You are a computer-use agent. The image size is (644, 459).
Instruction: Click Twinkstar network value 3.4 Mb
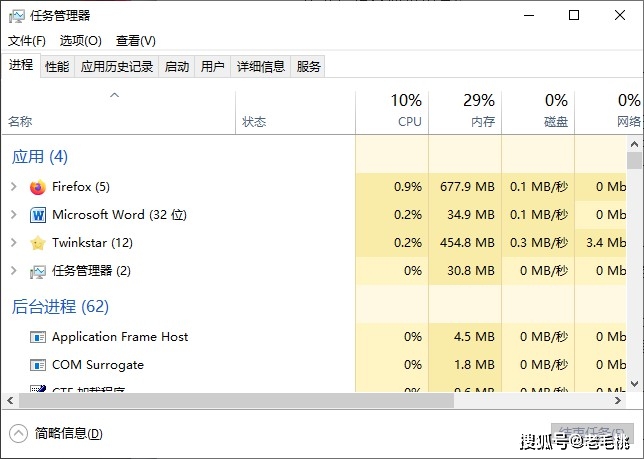(606, 243)
